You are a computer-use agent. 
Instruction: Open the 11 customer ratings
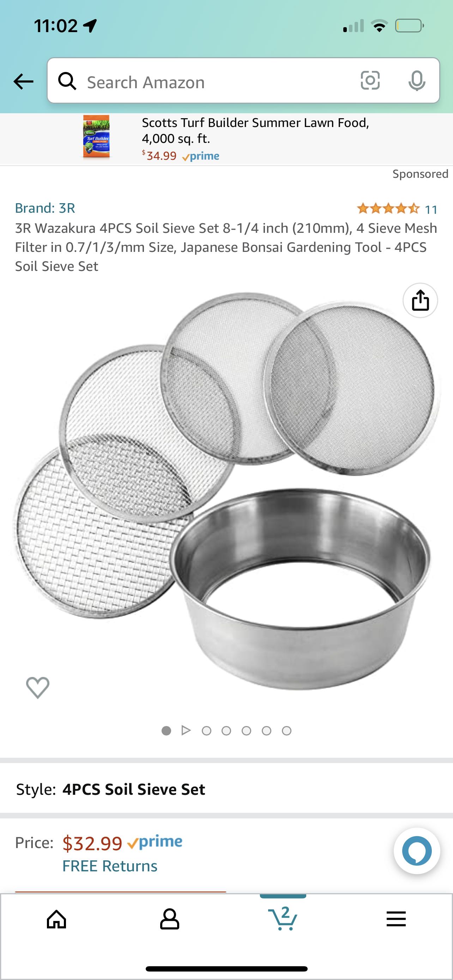[397, 209]
